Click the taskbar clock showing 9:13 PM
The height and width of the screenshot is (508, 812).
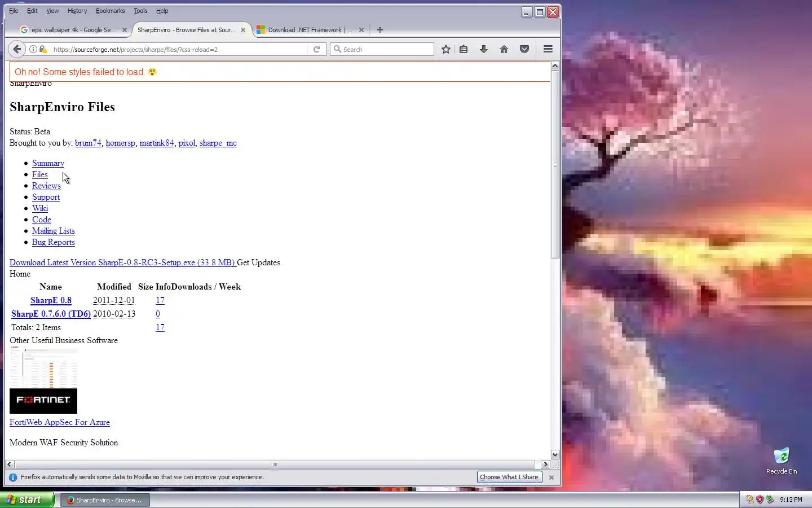(x=791, y=500)
